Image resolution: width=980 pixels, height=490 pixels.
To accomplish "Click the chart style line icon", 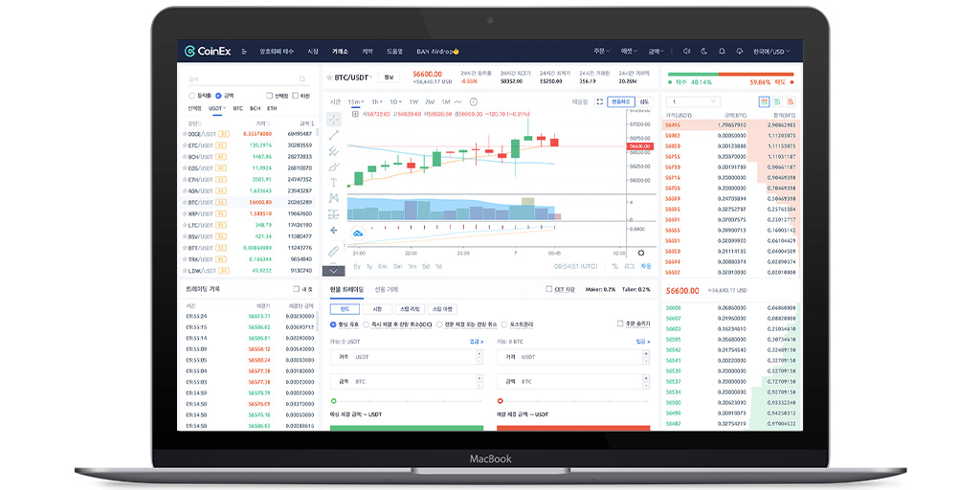I will pos(458,101).
